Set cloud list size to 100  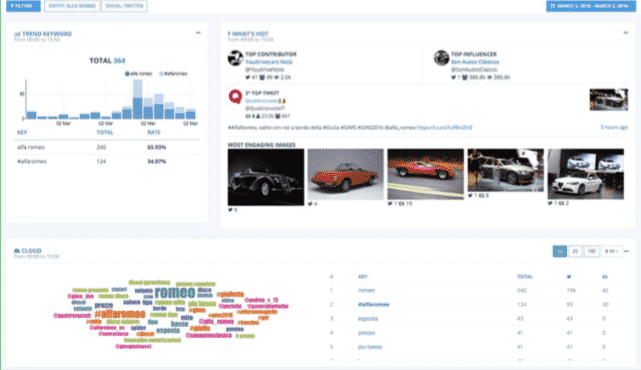(x=592, y=251)
